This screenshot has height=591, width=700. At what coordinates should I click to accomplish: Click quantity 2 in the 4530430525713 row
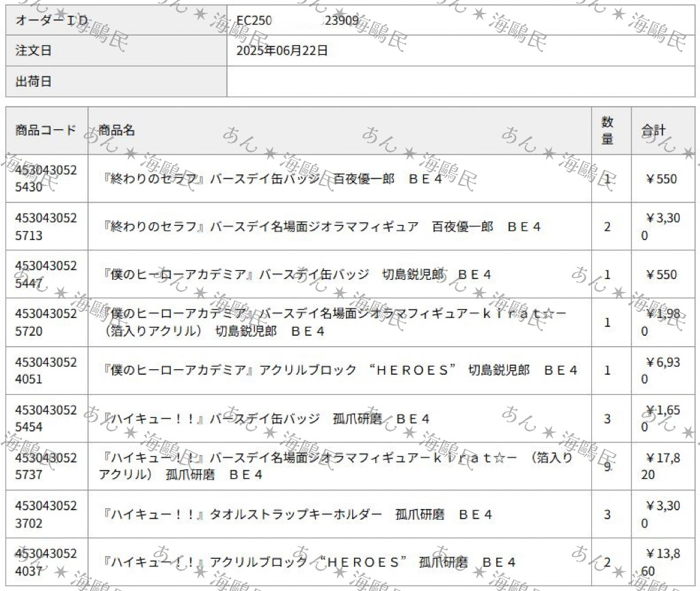[x=607, y=226]
